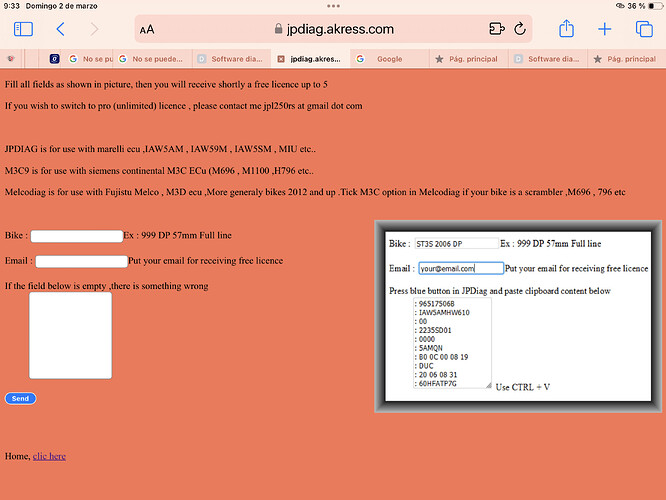Click text 'JPDIAG is for use with marelli ecu'
The width and height of the screenshot is (666, 500).
pyautogui.click(x=73, y=149)
